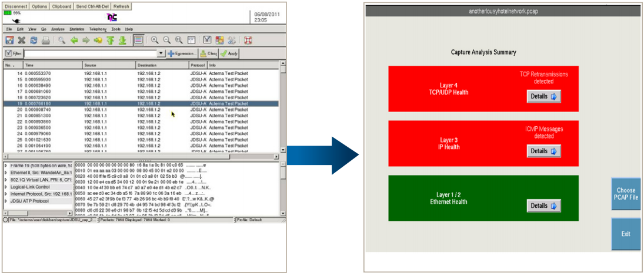This screenshot has height=273, width=644.
Task: Click the VNC Options button
Action: tap(39, 6)
